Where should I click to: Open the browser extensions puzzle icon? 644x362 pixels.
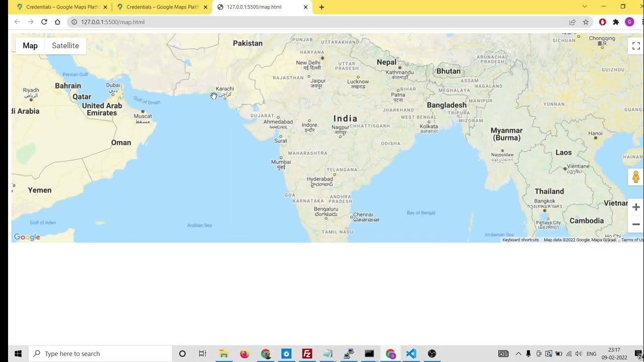(616, 22)
